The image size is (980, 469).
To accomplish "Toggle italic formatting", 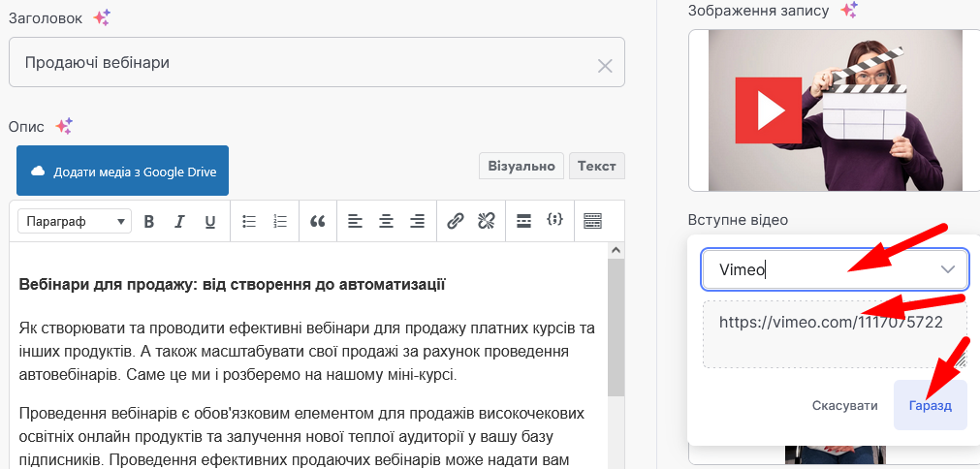I will pyautogui.click(x=180, y=221).
